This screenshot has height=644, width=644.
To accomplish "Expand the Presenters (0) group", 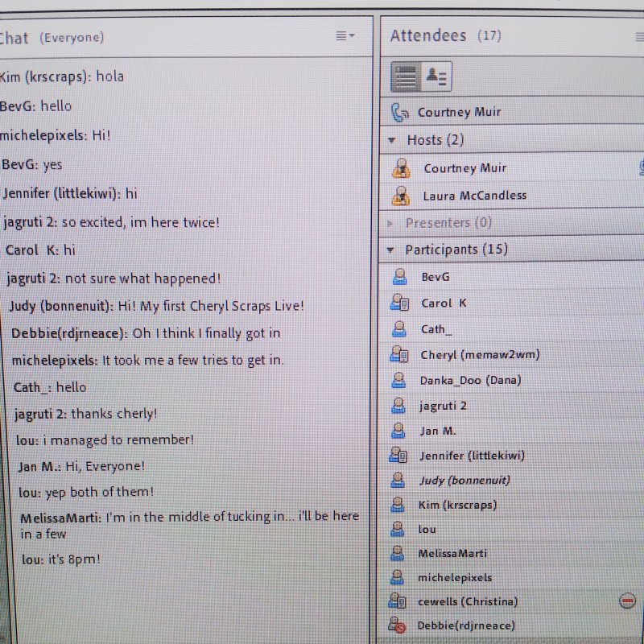I will click(390, 224).
